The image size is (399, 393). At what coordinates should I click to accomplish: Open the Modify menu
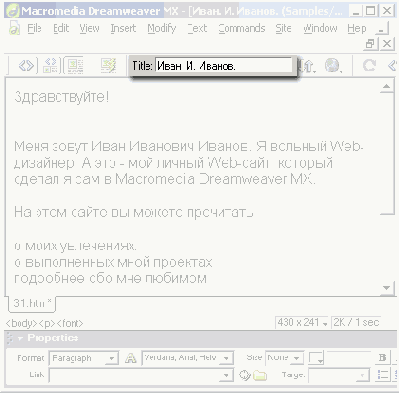click(162, 28)
